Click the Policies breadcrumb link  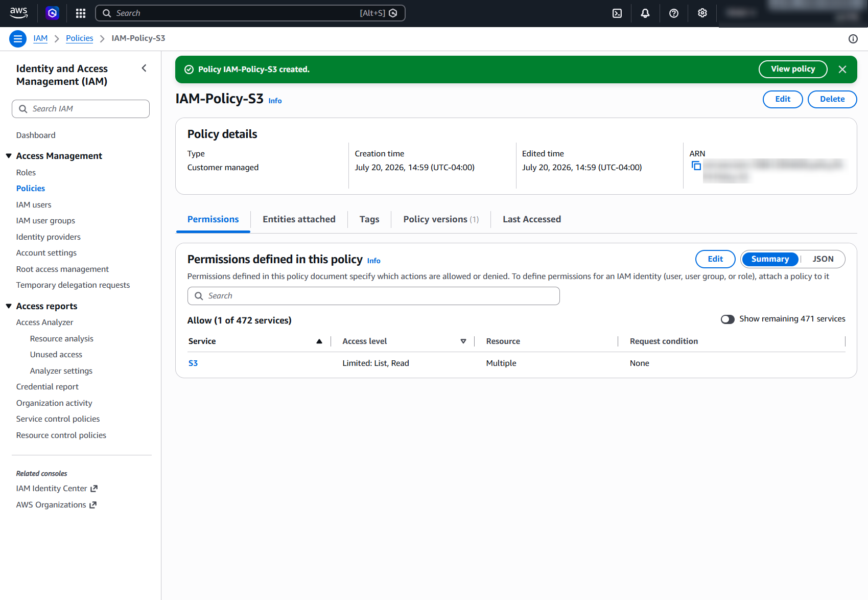(80, 38)
